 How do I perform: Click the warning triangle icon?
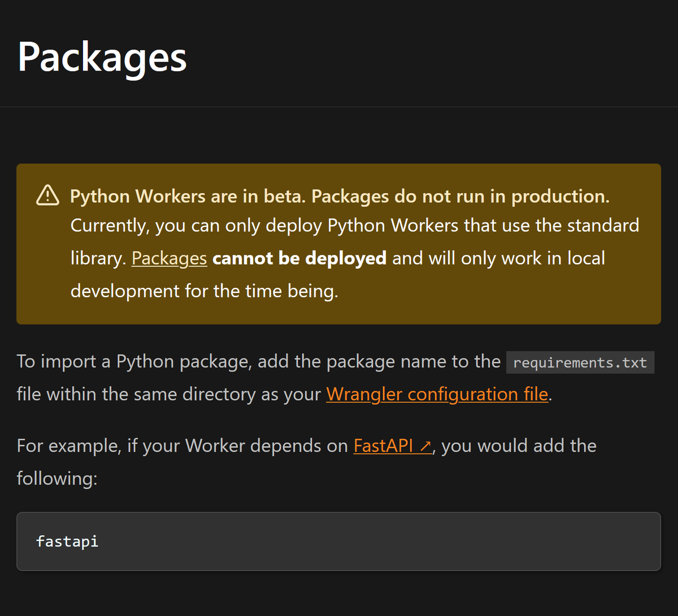coord(47,196)
